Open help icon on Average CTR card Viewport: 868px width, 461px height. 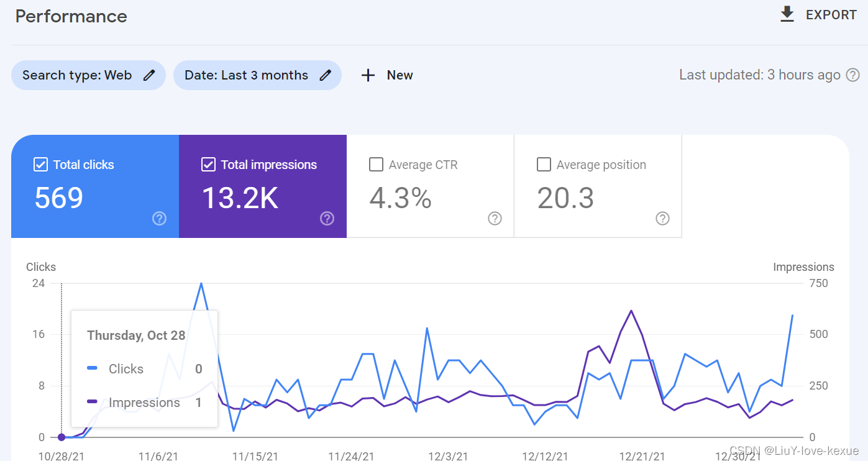pyautogui.click(x=495, y=218)
